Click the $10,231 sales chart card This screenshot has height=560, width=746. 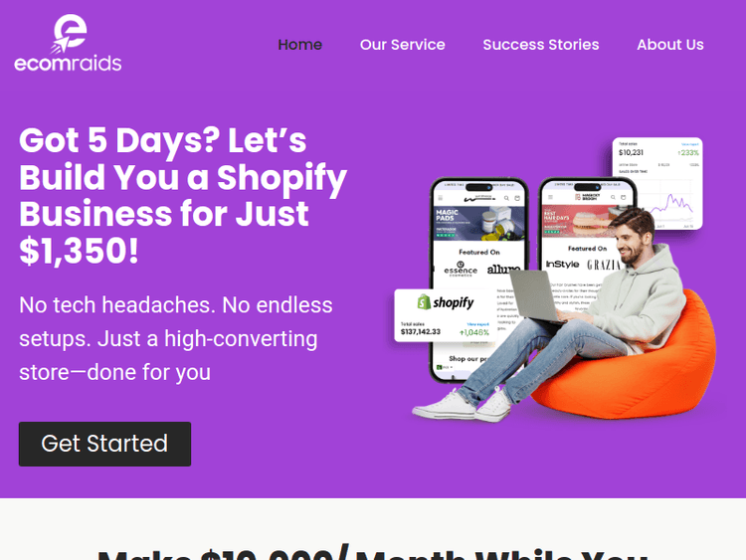tap(657, 183)
